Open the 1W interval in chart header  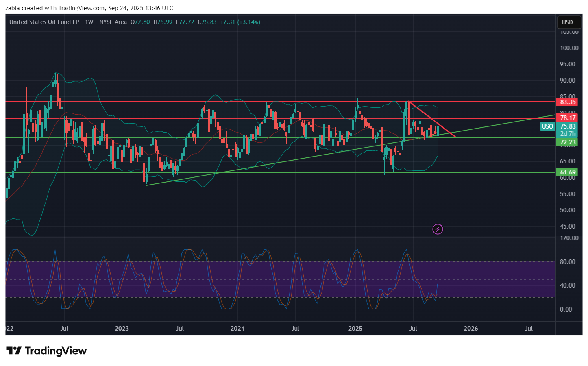89,22
